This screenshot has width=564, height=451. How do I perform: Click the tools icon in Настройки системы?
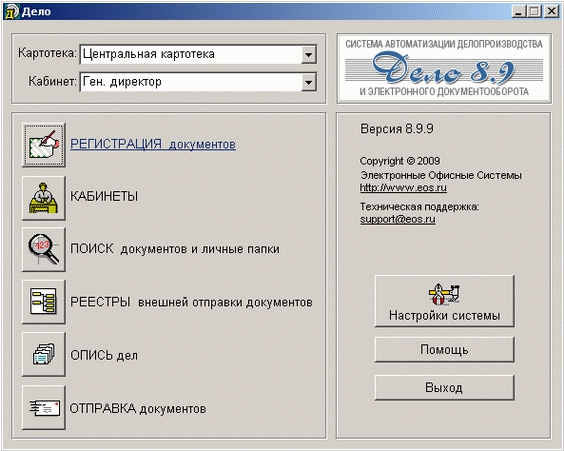tap(444, 295)
